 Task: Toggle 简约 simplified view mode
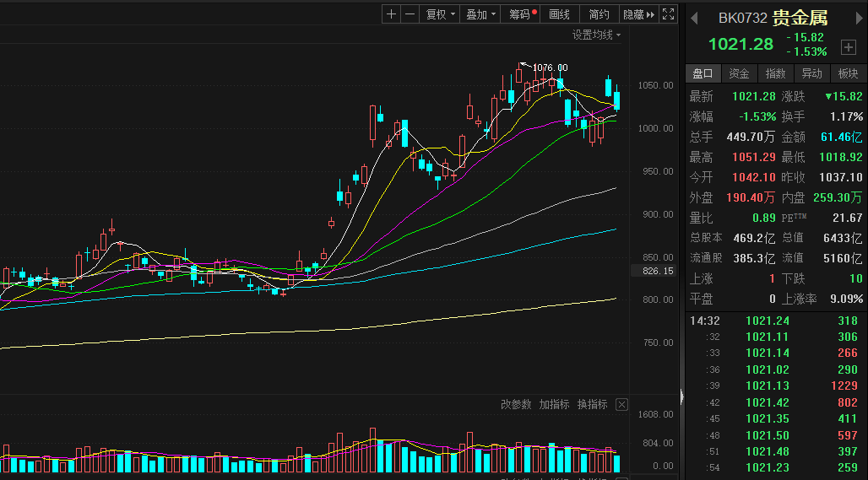tap(599, 14)
